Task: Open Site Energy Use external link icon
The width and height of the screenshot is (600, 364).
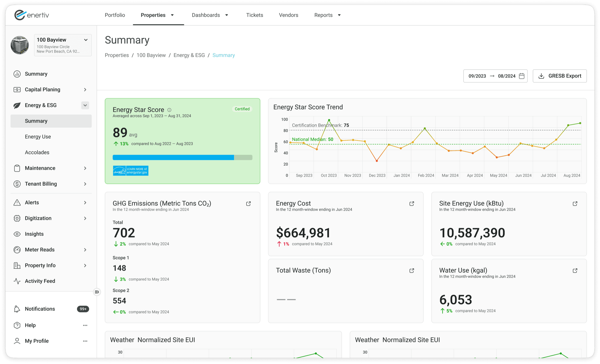Action: (575, 204)
